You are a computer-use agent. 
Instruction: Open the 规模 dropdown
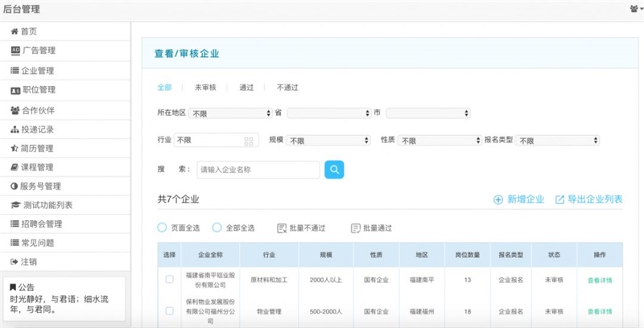pyautogui.click(x=328, y=141)
